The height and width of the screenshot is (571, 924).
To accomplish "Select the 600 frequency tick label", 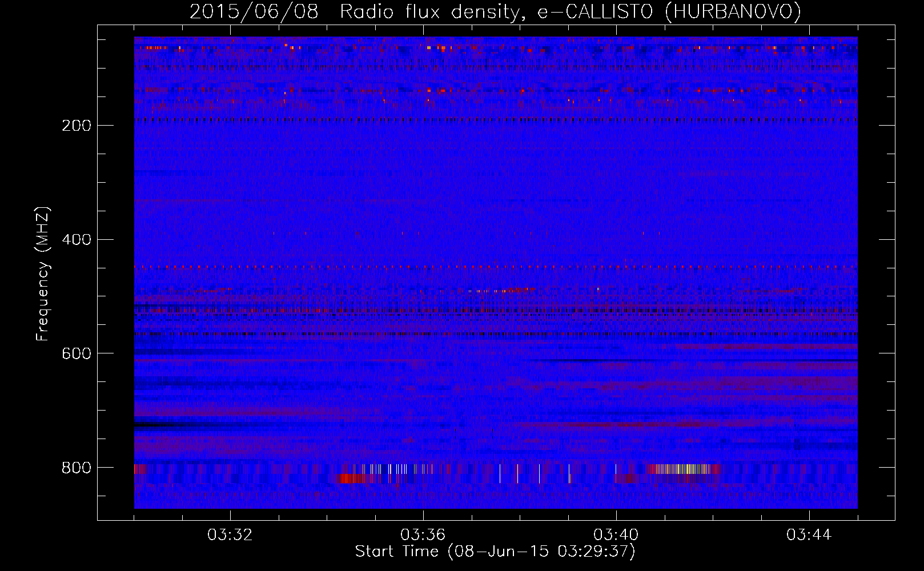I will pyautogui.click(x=77, y=354).
